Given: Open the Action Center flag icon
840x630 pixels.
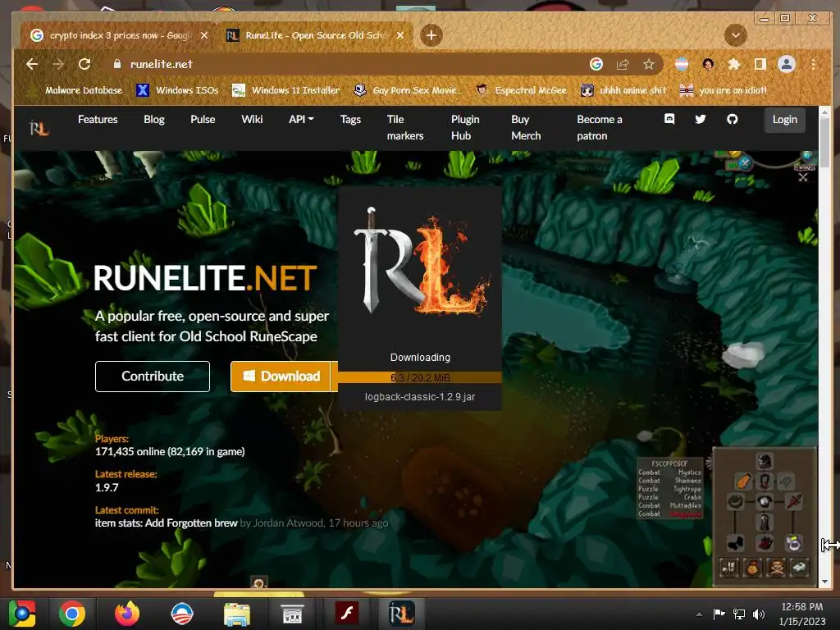Looking at the screenshot, I should pyautogui.click(x=719, y=614).
